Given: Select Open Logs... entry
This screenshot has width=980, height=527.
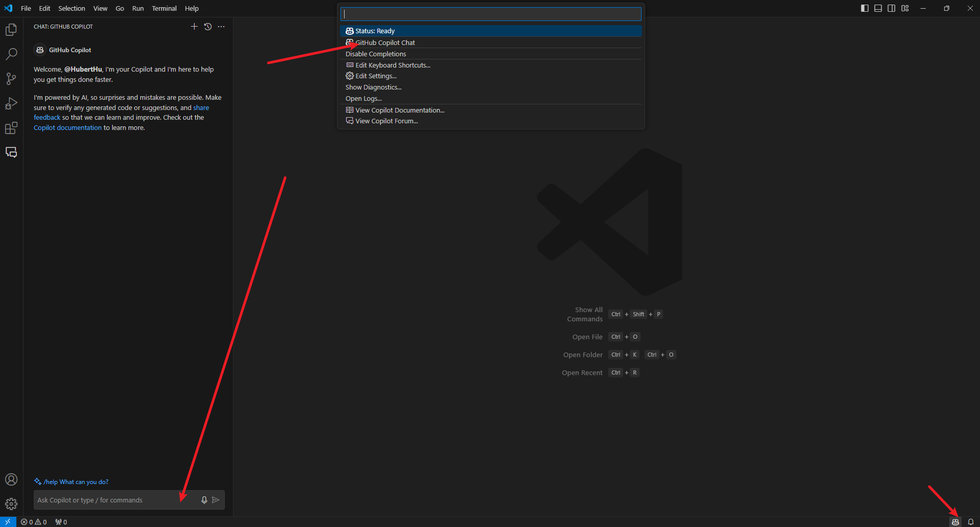Looking at the screenshot, I should coord(491,98).
